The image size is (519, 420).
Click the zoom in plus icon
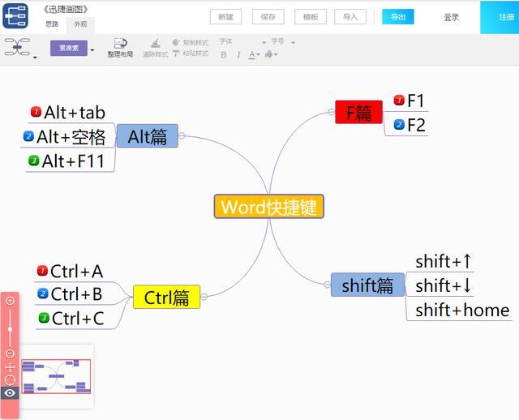[x=10, y=301]
